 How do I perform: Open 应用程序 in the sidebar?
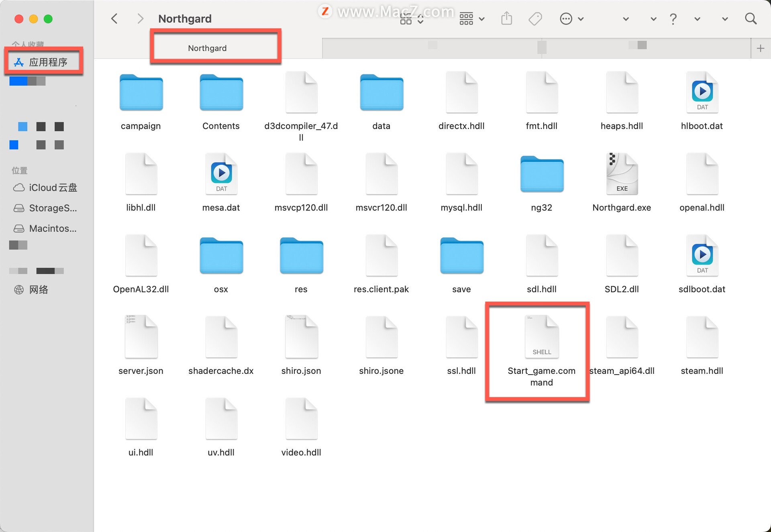pos(47,62)
